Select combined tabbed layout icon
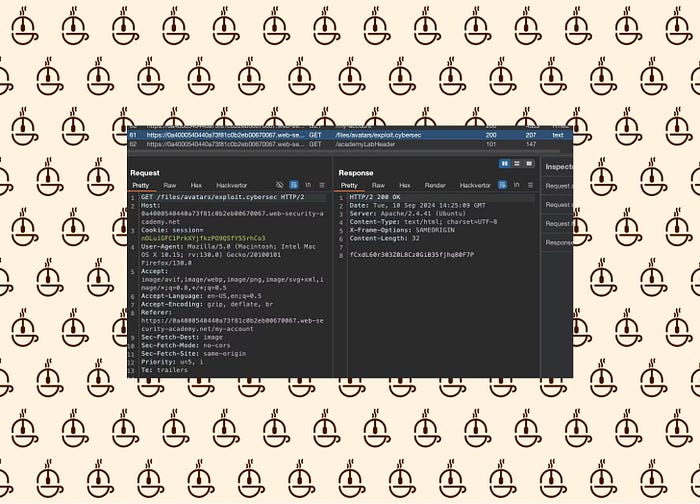The image size is (700, 504). (529, 163)
